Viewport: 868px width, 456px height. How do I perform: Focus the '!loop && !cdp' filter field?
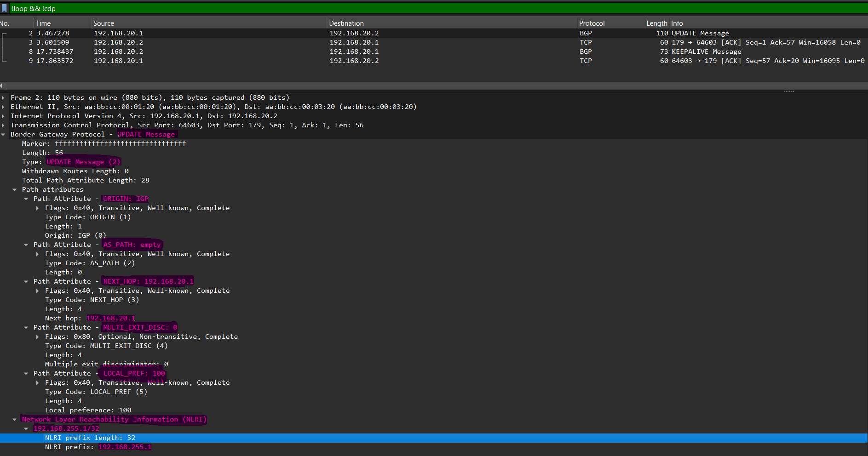point(414,8)
